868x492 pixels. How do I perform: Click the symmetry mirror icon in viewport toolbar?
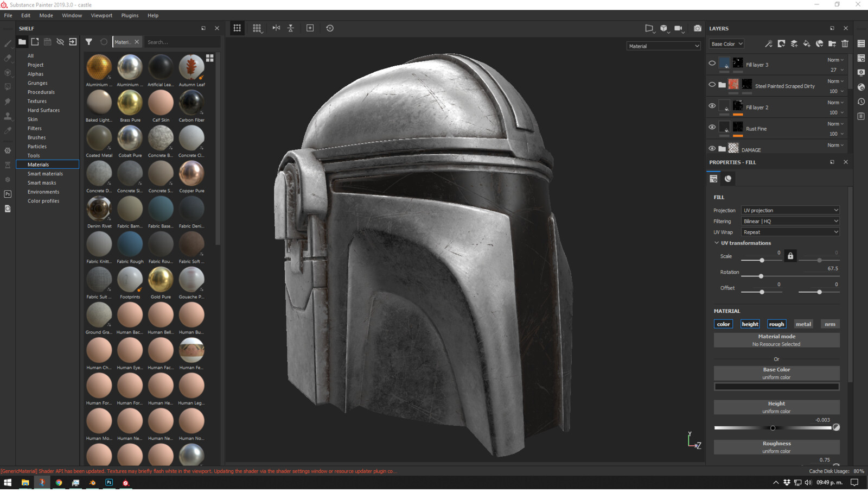[276, 28]
